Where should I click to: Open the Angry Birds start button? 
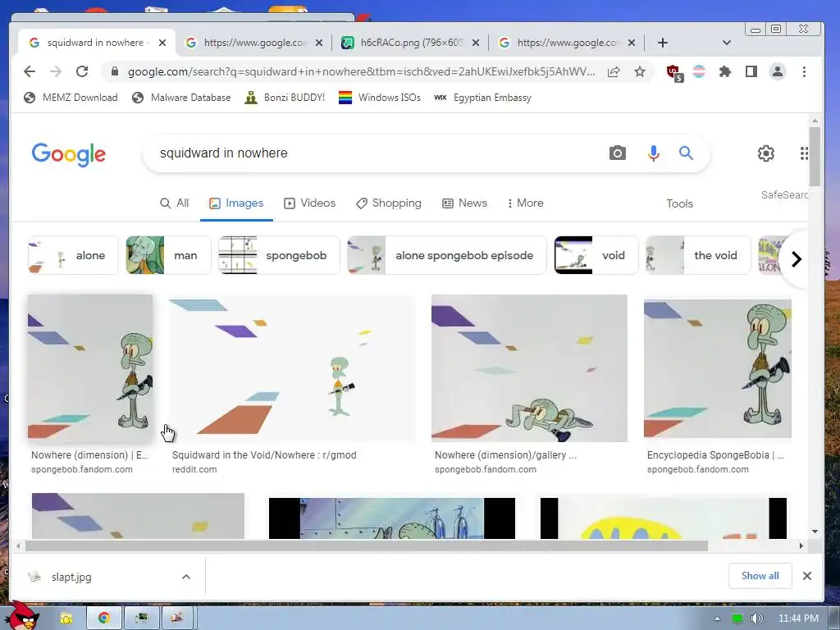(x=21, y=616)
